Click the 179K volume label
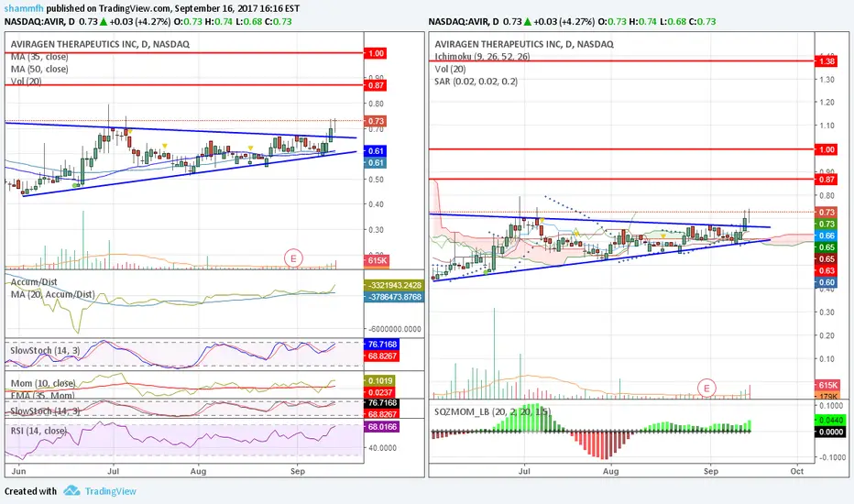Image resolution: width=854 pixels, height=504 pixels. pyautogui.click(x=827, y=396)
